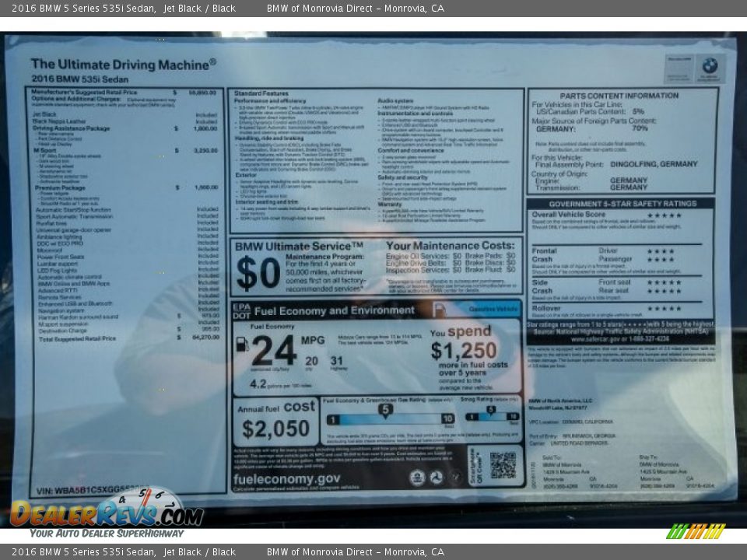Click the striped green-orange logo at bottom right
This screenshot has width=747, height=560.
pyautogui.click(x=696, y=531)
